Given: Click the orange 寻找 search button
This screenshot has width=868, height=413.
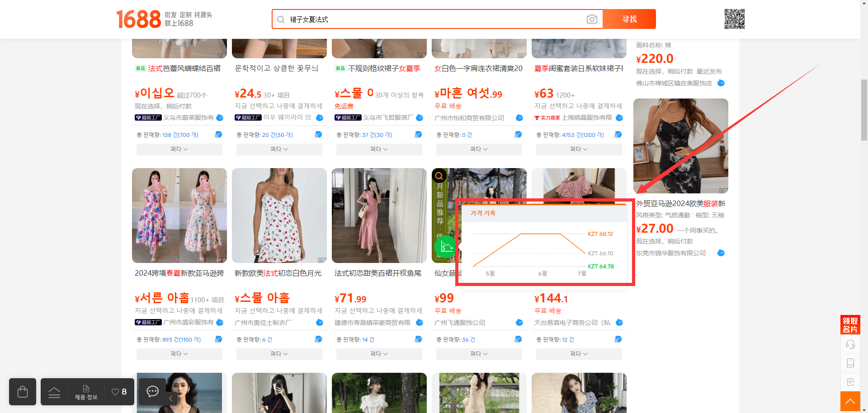Looking at the screenshot, I should (629, 19).
